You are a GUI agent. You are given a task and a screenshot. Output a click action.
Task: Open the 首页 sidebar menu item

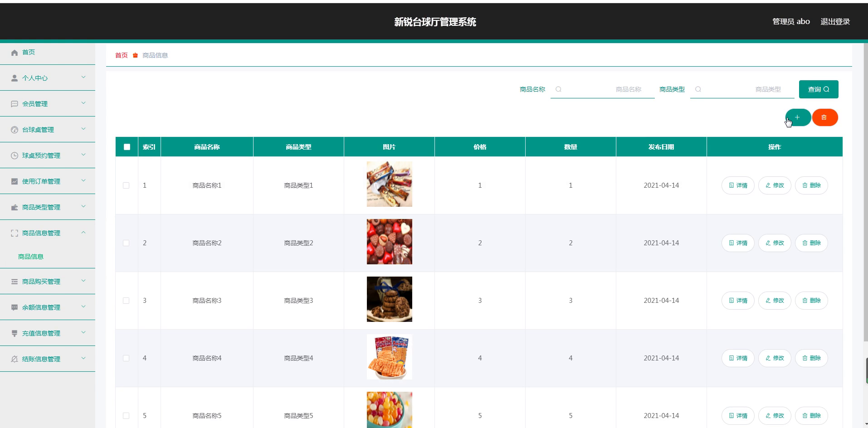coord(48,53)
